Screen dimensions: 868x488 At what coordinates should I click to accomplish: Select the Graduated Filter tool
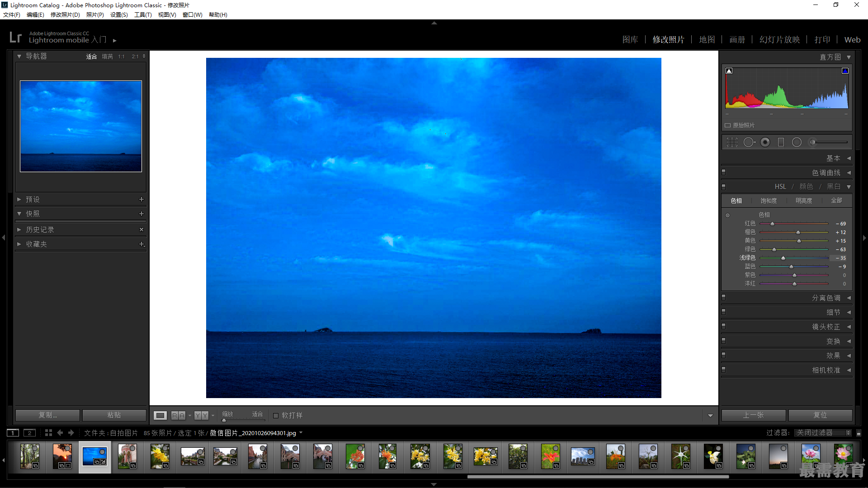click(x=781, y=142)
